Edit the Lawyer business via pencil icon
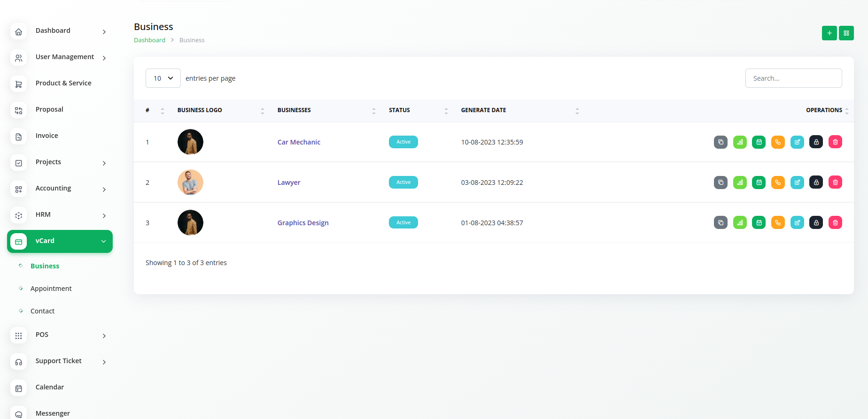The height and width of the screenshot is (419, 868). pos(797,183)
